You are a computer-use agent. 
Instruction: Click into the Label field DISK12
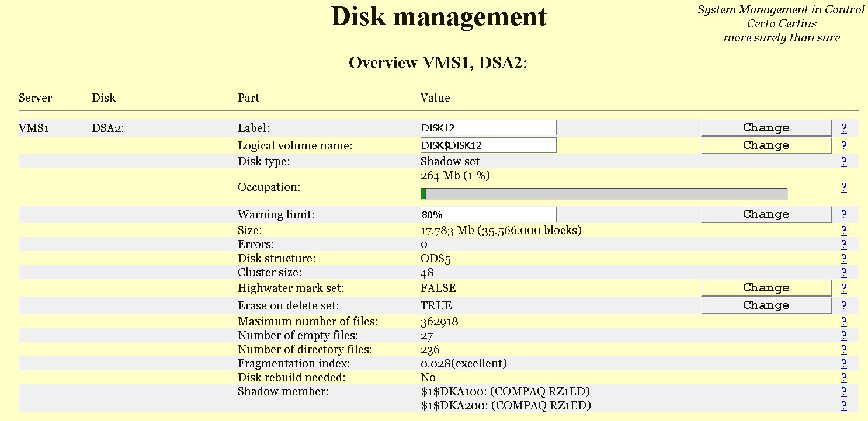pyautogui.click(x=488, y=128)
